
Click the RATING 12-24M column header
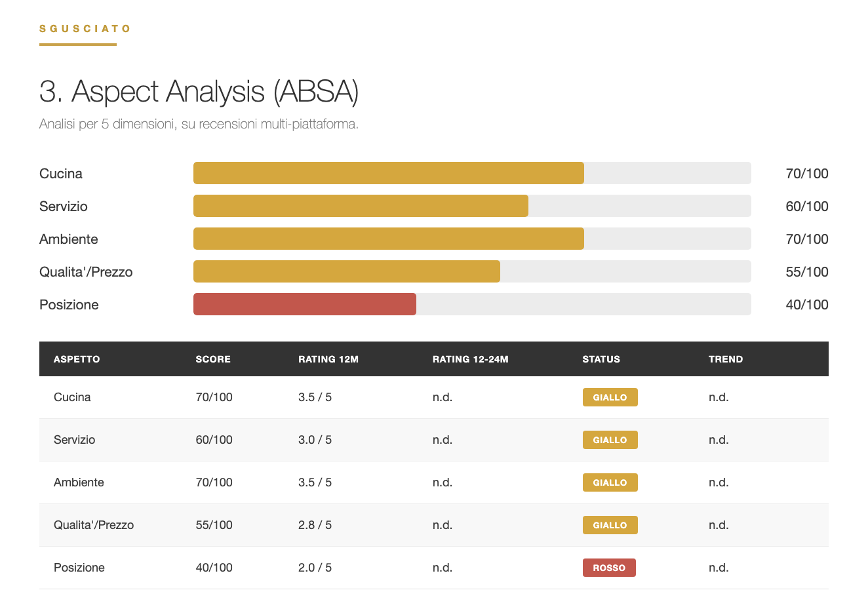point(471,359)
